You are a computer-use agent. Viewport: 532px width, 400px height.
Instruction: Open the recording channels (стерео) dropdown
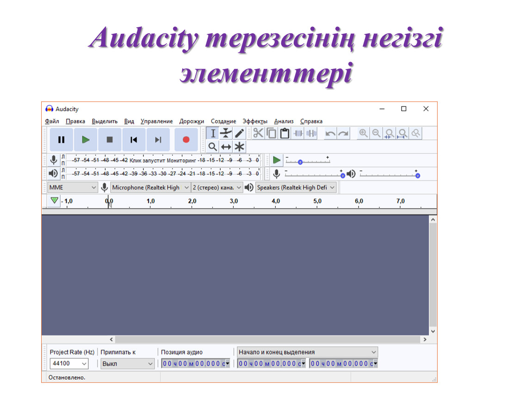tap(217, 187)
